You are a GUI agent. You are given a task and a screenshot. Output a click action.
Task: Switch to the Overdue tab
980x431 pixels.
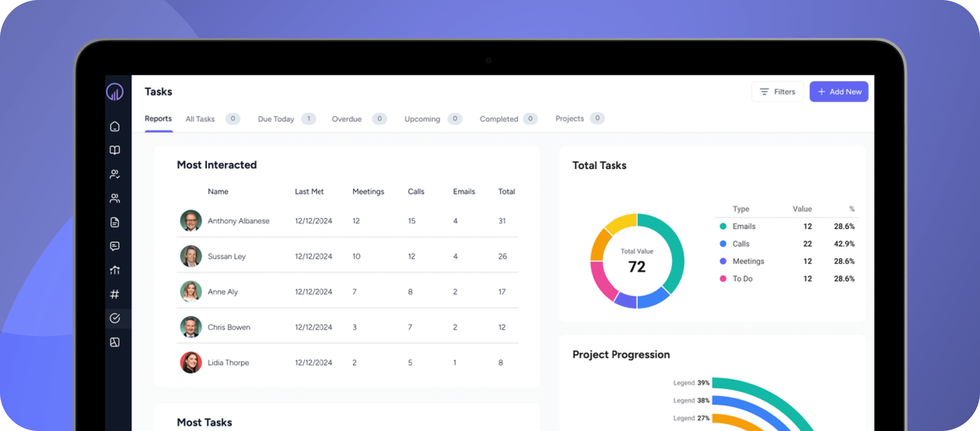[359, 119]
